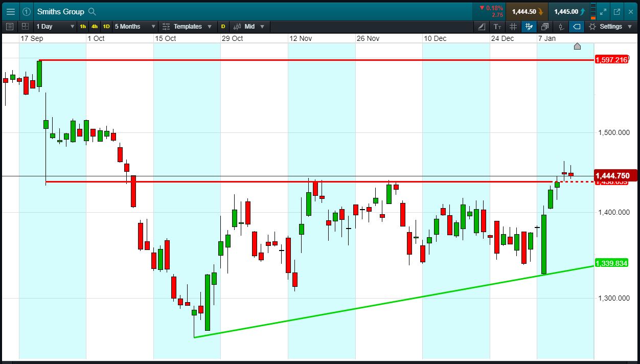Open the 5 Months range dropdown

tap(135, 27)
